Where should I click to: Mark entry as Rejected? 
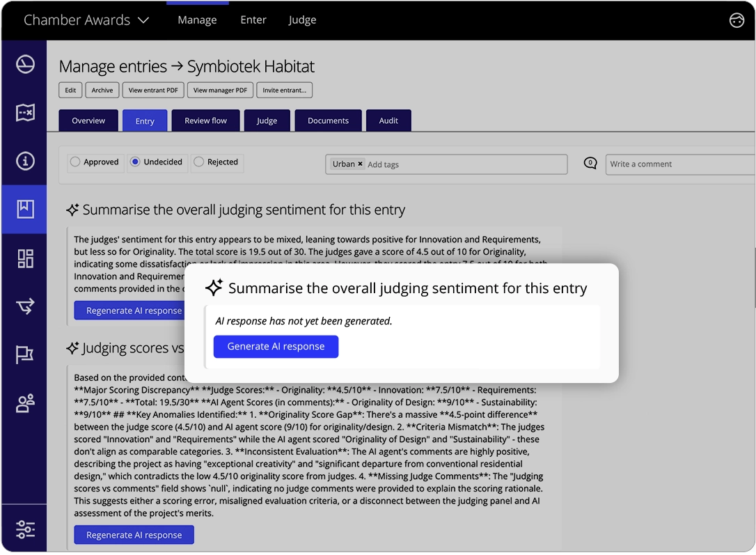click(x=199, y=162)
